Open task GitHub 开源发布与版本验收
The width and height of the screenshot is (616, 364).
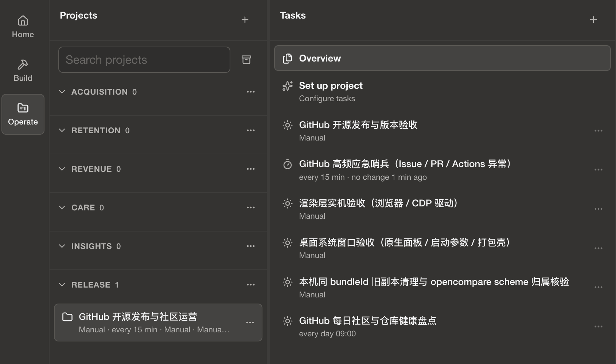click(442, 131)
